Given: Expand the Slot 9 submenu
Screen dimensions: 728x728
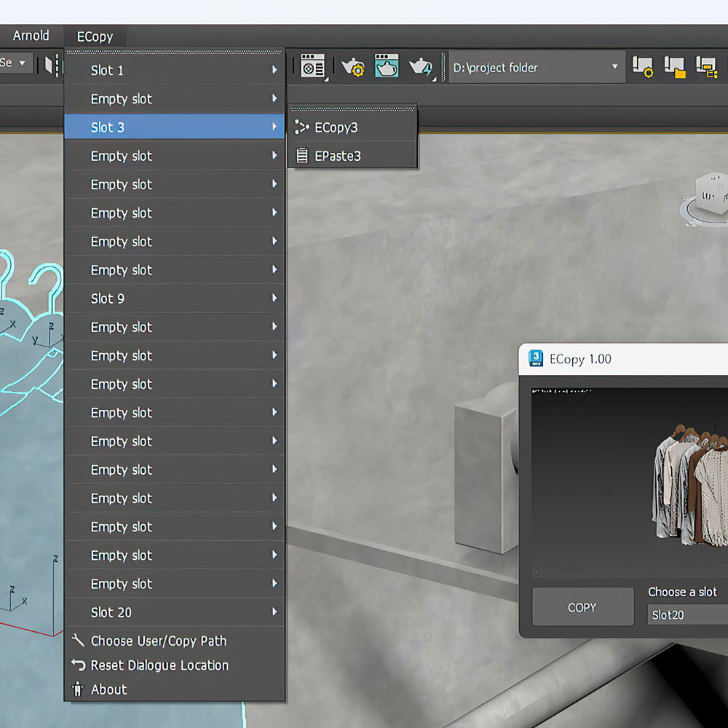Looking at the screenshot, I should 175,298.
